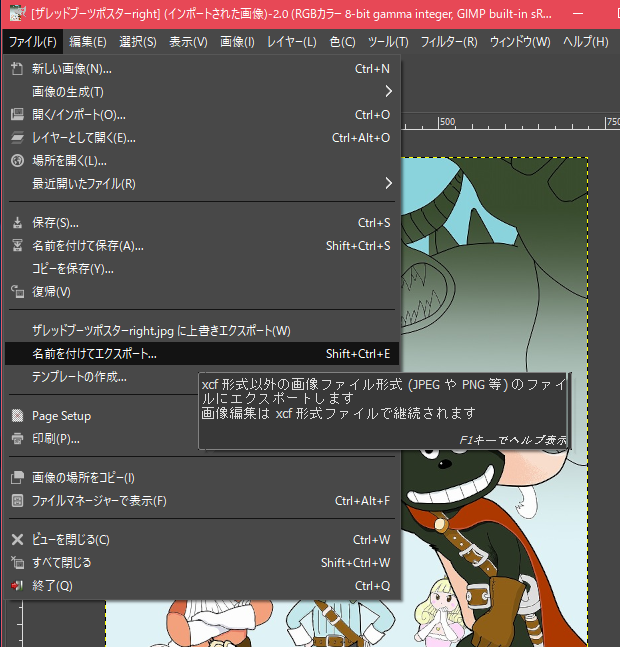Choose 場所を開く(L)... entry
Image resolution: width=620 pixels, height=647 pixels.
pyautogui.click(x=202, y=161)
